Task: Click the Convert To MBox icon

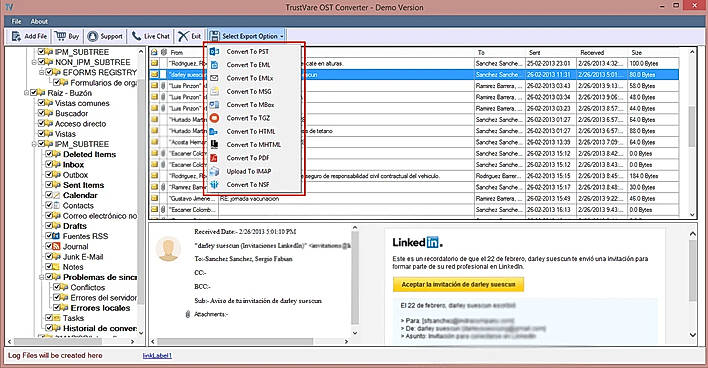Action: (x=214, y=105)
